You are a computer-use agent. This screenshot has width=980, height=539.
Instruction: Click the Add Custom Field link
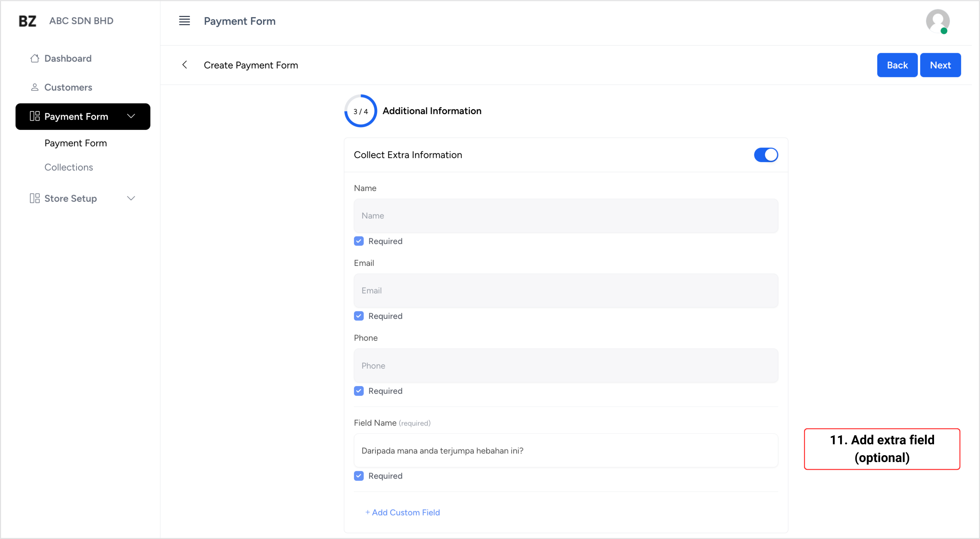tap(402, 512)
